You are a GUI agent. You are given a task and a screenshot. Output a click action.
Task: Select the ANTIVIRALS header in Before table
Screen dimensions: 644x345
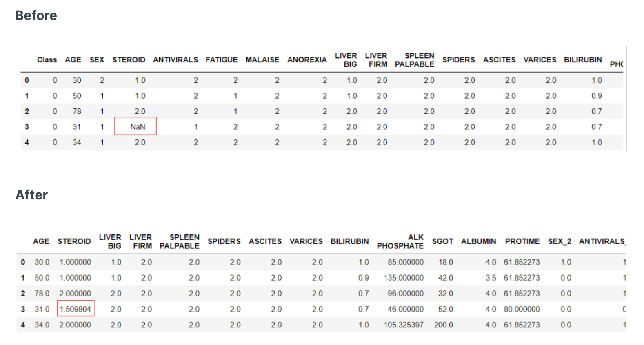[175, 60]
